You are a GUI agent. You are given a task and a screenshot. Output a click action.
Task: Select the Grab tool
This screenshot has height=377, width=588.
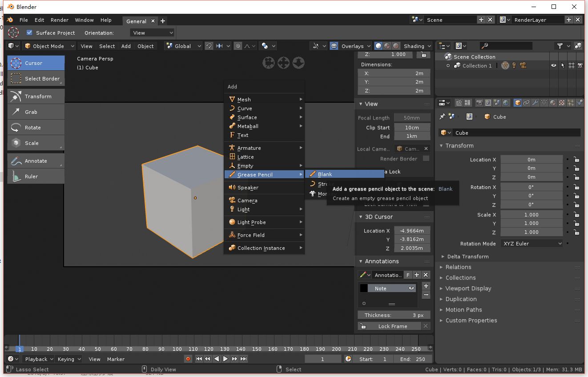click(x=36, y=112)
